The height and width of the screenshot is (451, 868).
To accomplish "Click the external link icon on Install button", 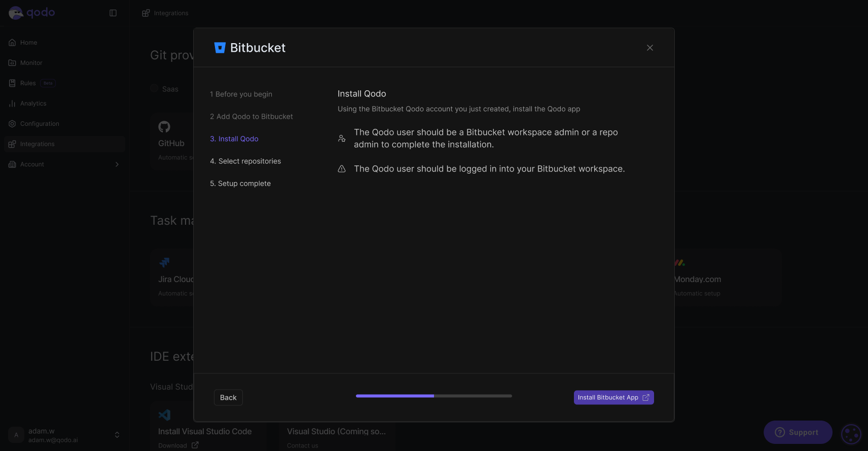I will click(x=646, y=398).
